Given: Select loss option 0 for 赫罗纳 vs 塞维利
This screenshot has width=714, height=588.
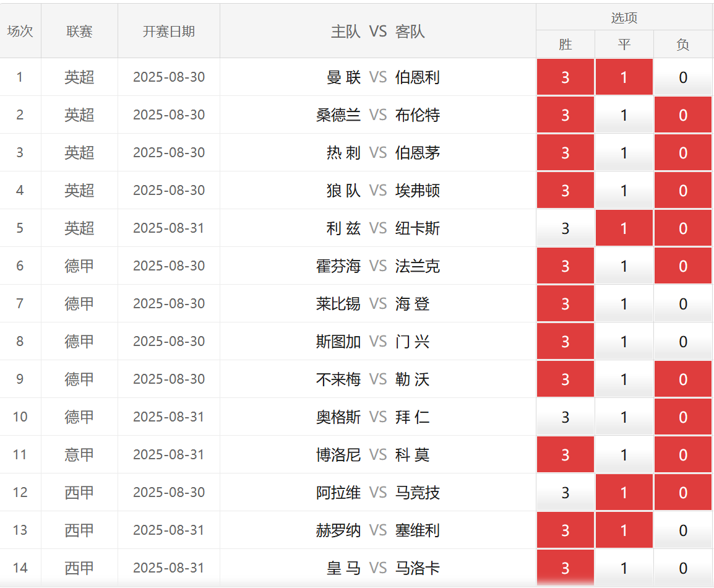Looking at the screenshot, I should coord(682,530).
